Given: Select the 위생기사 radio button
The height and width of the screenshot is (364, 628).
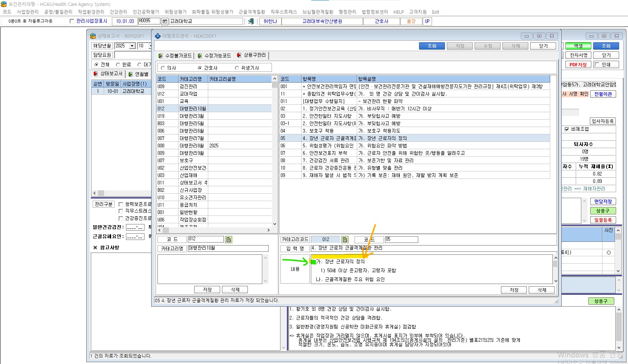Looking at the screenshot, I should (237, 68).
